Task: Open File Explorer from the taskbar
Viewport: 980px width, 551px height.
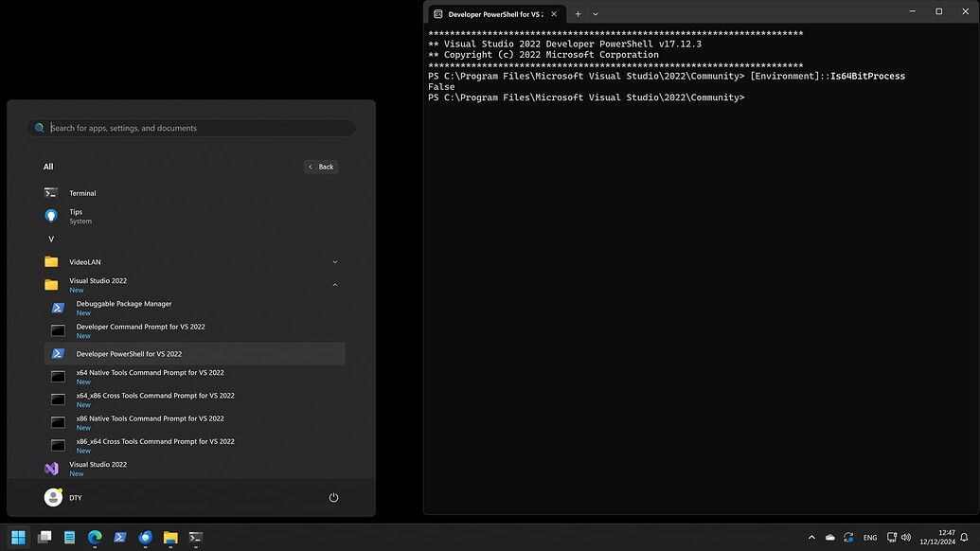Action: (170, 537)
